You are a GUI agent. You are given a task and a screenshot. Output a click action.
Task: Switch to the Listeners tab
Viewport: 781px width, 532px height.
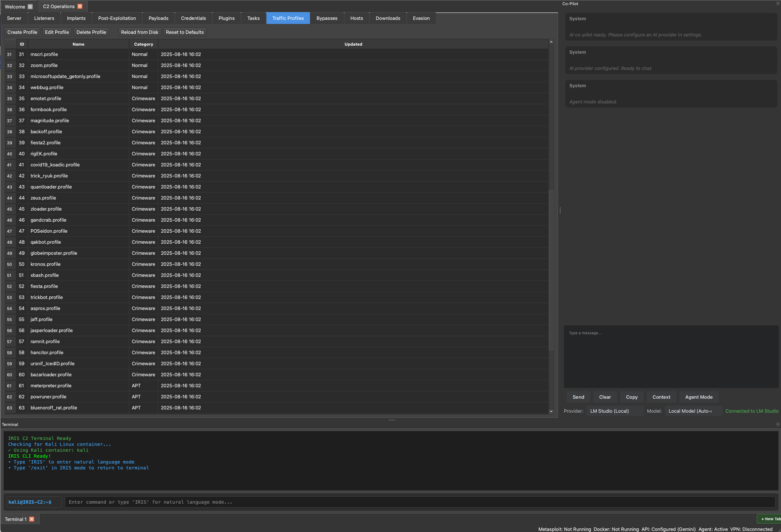point(44,18)
